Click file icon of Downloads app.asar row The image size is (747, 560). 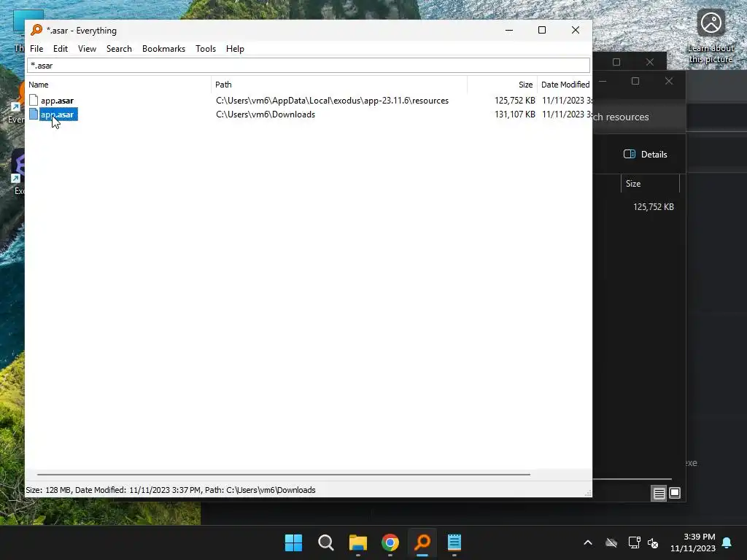coord(34,114)
